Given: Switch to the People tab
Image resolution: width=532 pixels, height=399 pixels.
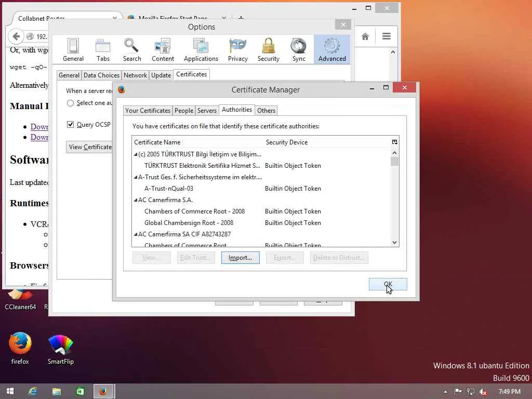Looking at the screenshot, I should tap(184, 111).
